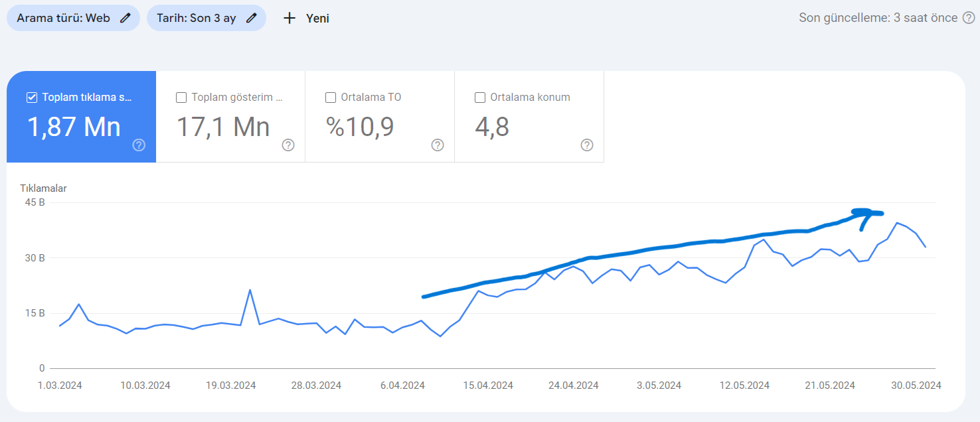This screenshot has width=980, height=422.
Task: Open help icon in Toplam tıklama card
Action: click(139, 145)
